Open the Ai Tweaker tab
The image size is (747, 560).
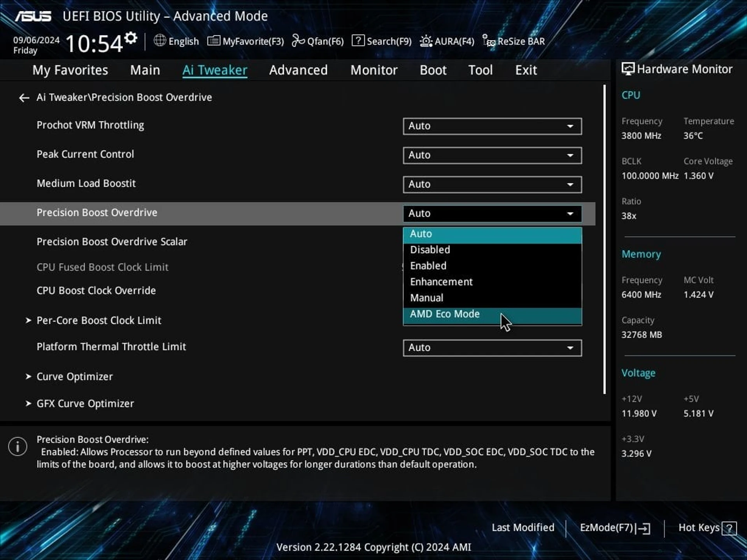click(x=215, y=70)
